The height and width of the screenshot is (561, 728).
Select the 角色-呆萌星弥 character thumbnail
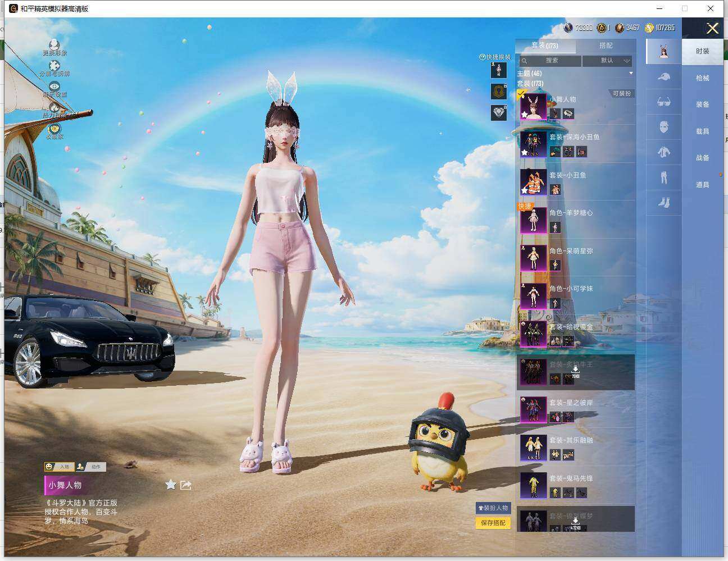point(533,258)
